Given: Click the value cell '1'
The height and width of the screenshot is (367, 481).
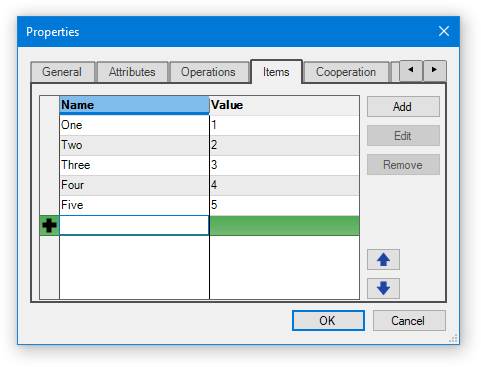Looking at the screenshot, I should click(284, 125).
